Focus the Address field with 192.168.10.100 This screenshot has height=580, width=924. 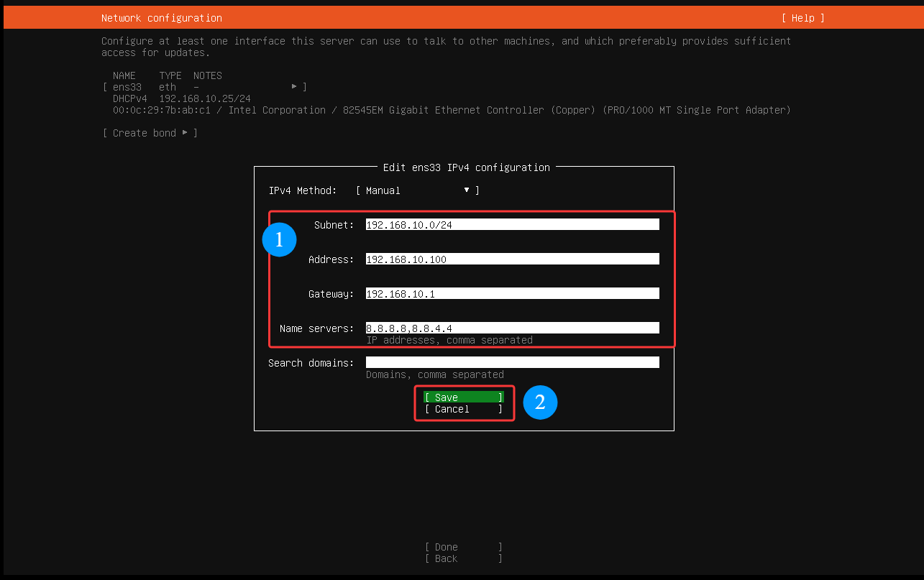click(512, 259)
